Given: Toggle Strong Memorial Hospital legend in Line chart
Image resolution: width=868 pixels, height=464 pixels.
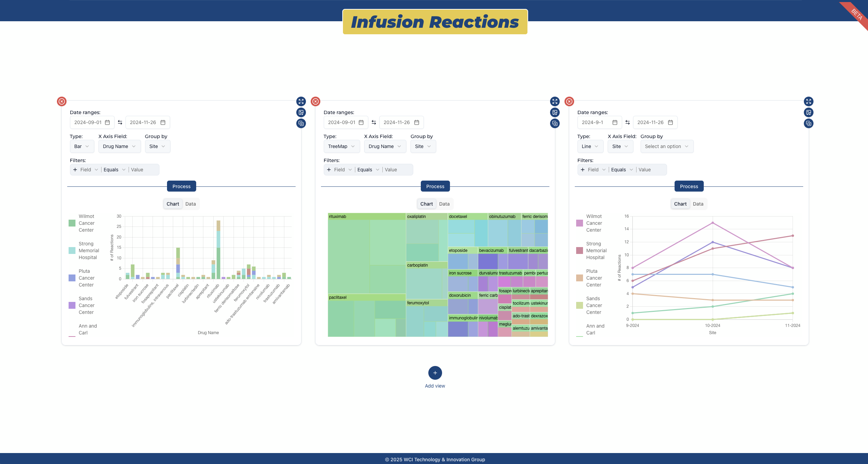Looking at the screenshot, I should point(592,251).
